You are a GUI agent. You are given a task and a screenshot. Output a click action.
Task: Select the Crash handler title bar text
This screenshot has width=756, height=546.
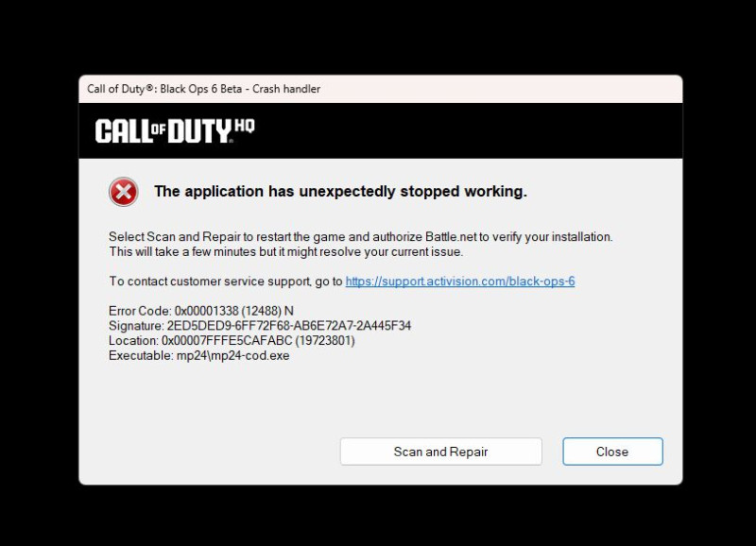[x=203, y=89]
